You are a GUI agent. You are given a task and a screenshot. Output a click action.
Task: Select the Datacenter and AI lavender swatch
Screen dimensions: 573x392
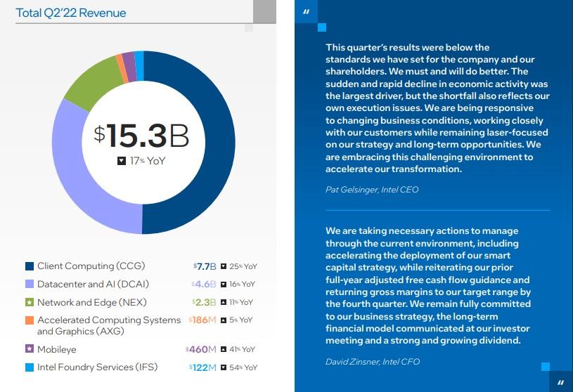(x=30, y=285)
